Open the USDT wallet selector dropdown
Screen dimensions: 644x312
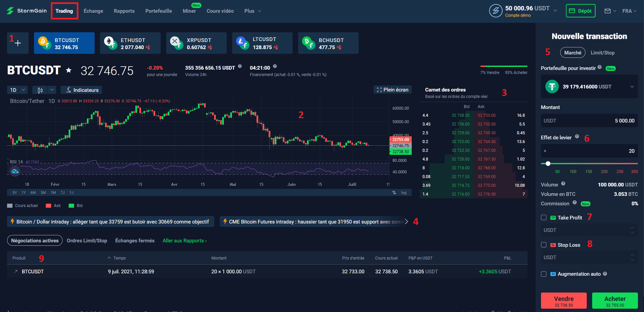[x=589, y=87]
